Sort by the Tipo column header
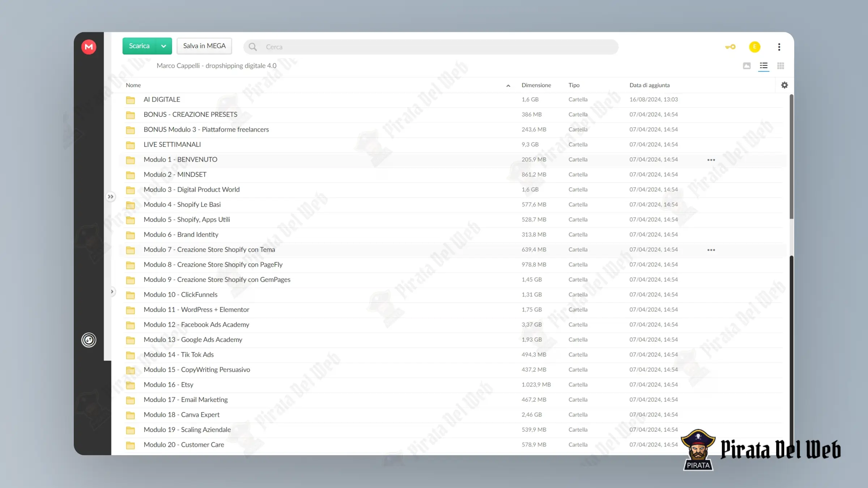 574,85
